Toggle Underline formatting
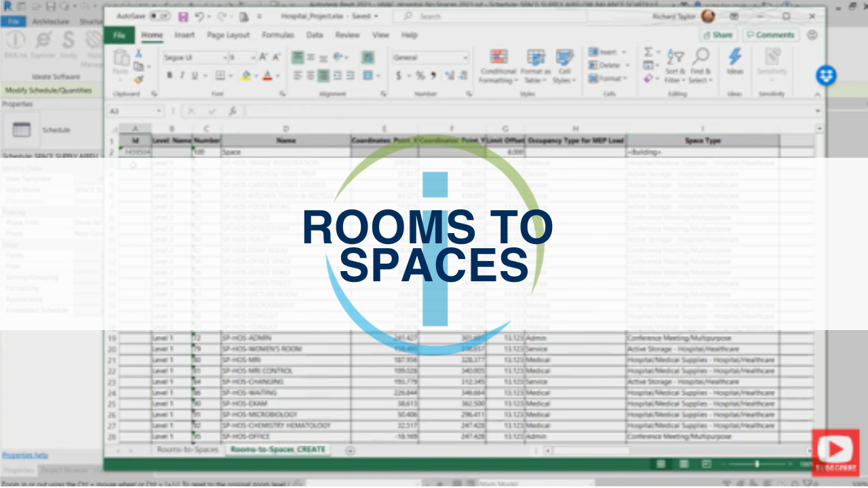This screenshot has height=488, width=868. pyautogui.click(x=195, y=75)
